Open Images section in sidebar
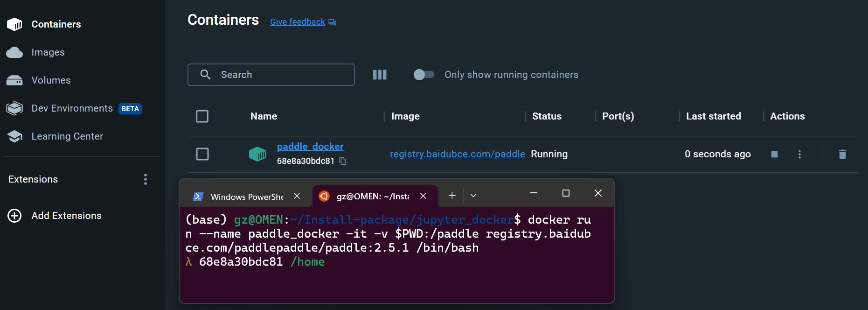Viewport: 868px width, 310px height. click(x=48, y=52)
